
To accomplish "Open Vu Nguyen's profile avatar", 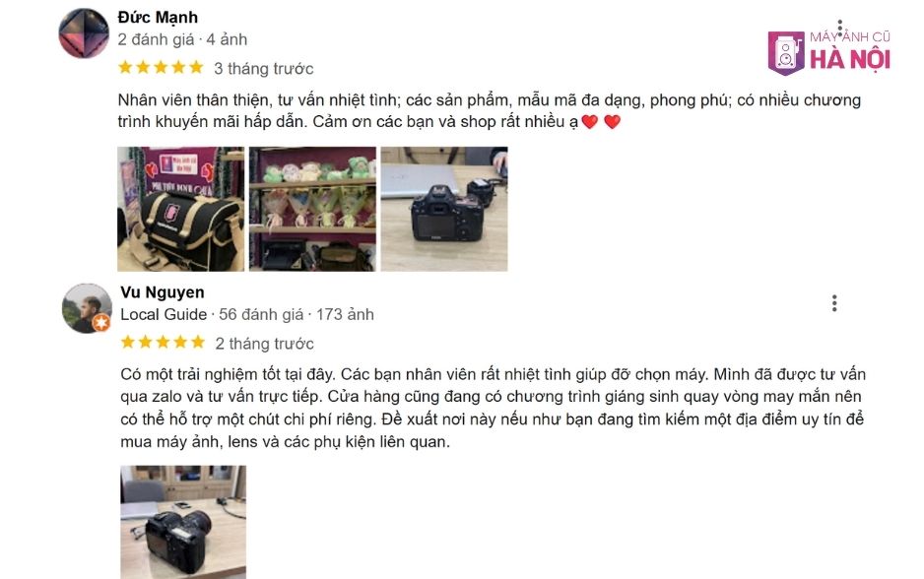I will (87, 308).
